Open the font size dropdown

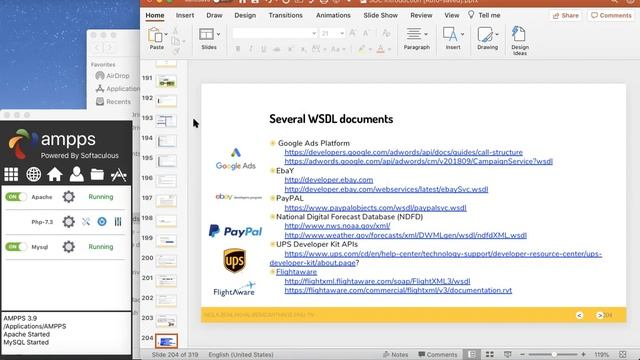[342, 33]
